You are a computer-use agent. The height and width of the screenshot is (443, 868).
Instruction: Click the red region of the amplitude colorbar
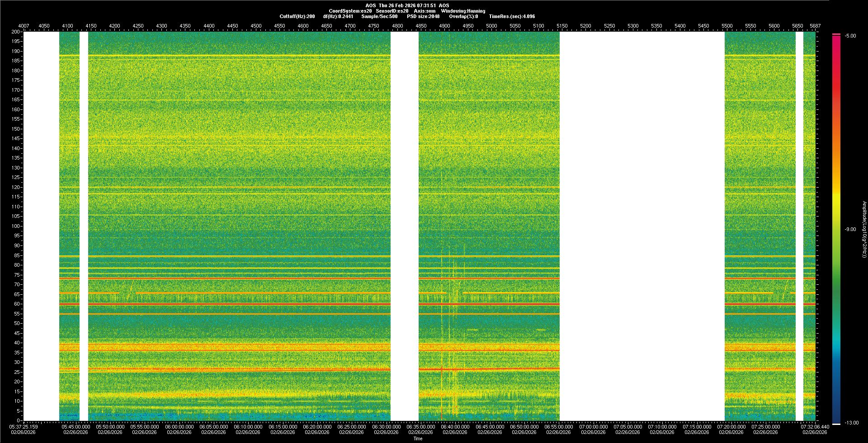pos(836,81)
